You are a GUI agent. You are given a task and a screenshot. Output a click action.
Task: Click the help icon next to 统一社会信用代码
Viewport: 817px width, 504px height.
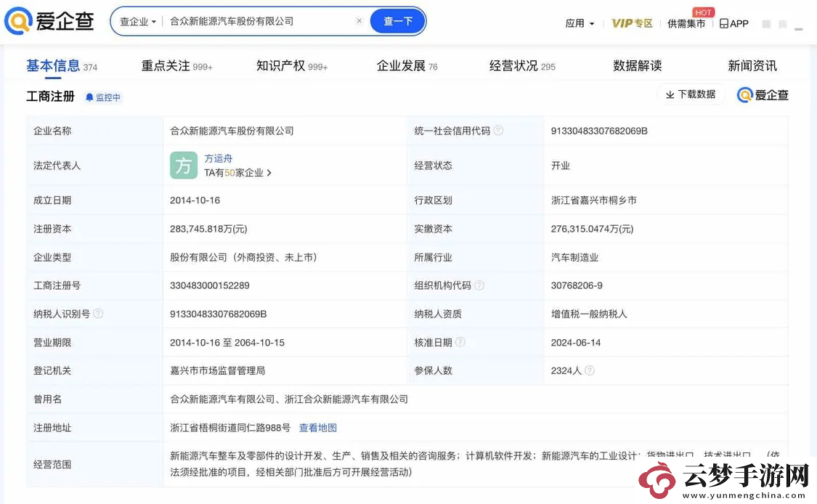tap(498, 130)
